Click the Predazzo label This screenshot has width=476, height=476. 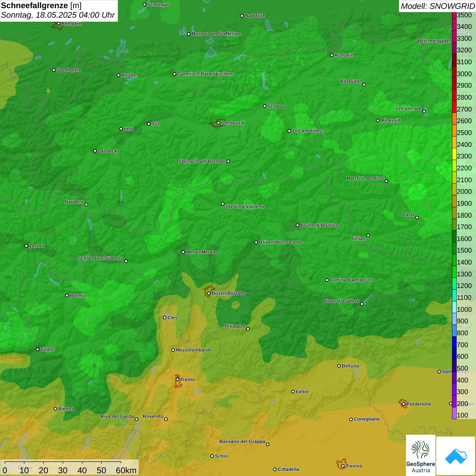(235, 326)
